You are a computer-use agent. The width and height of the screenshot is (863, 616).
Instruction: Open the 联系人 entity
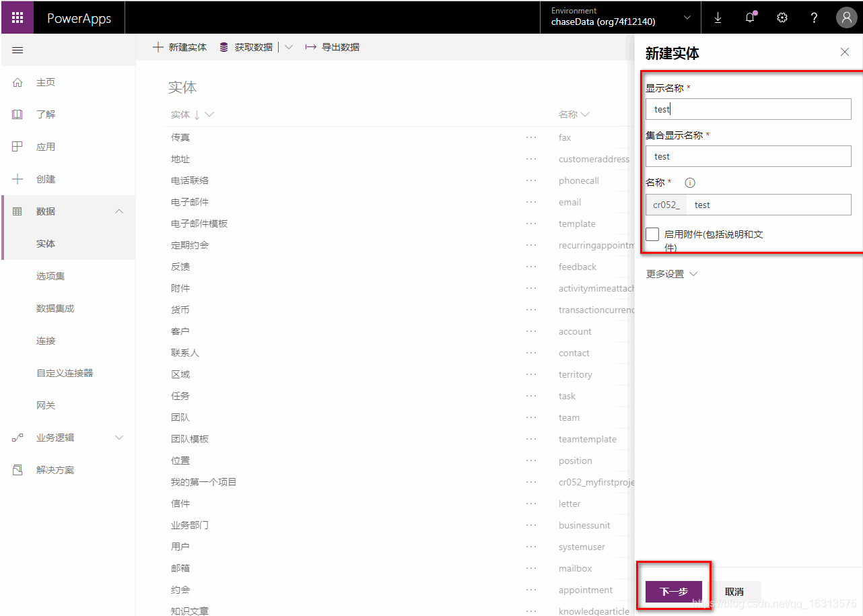click(185, 353)
